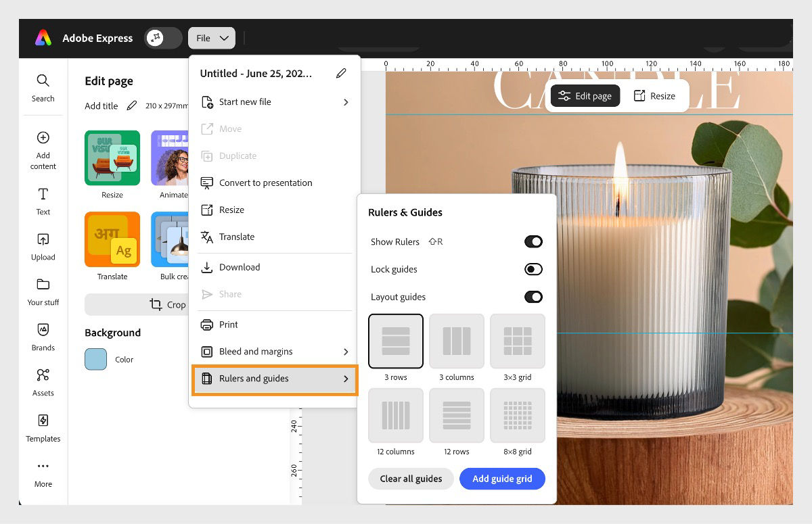Open Rulers and guides menu item

(275, 379)
